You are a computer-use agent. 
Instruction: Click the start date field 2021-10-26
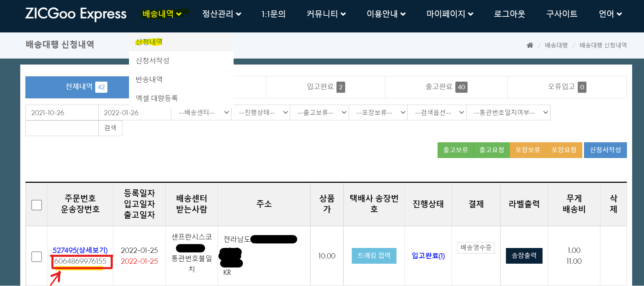tap(62, 113)
